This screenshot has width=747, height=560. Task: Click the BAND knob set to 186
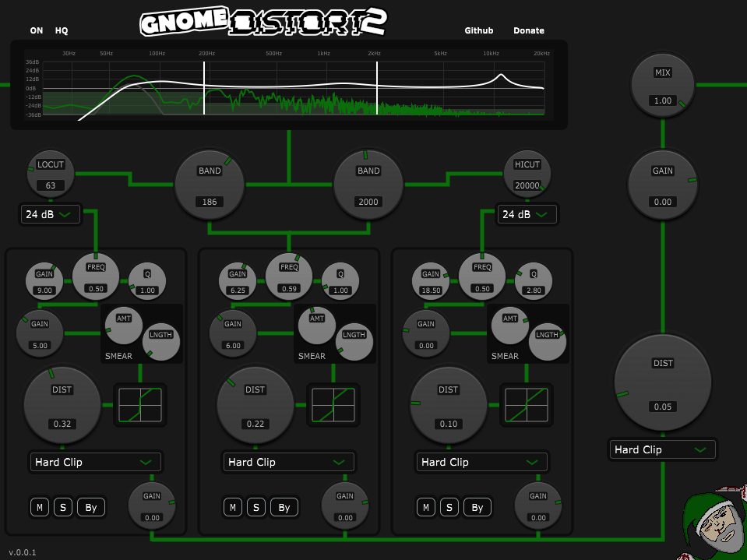coord(210,185)
